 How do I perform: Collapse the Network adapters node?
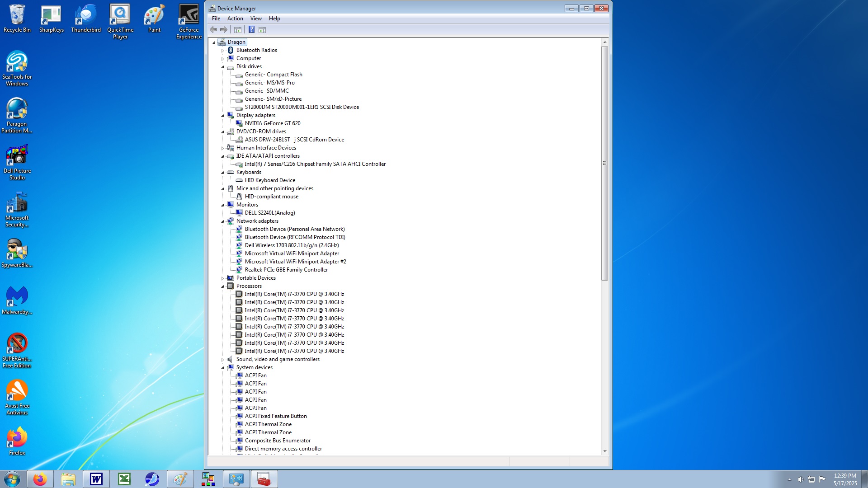222,221
